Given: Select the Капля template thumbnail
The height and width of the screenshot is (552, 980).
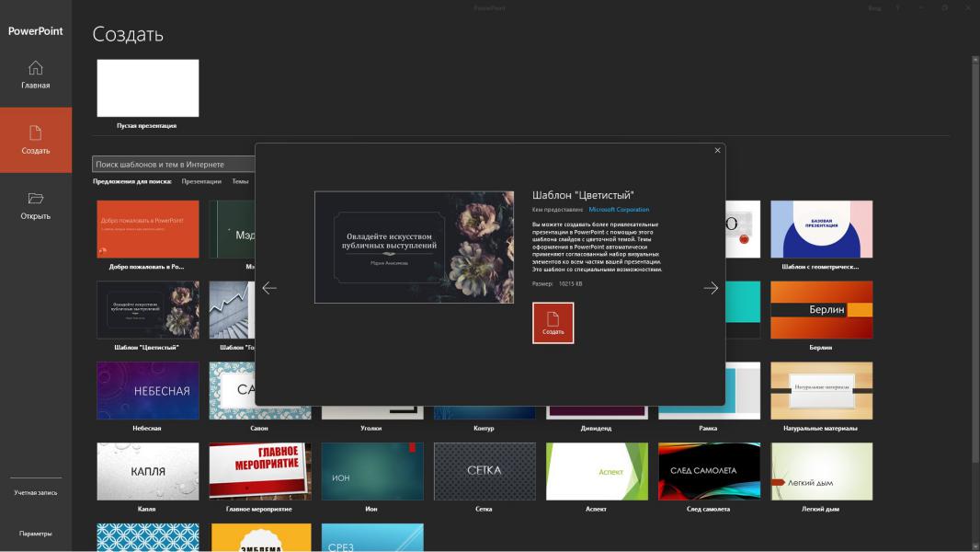Looking at the screenshot, I should pyautogui.click(x=147, y=471).
